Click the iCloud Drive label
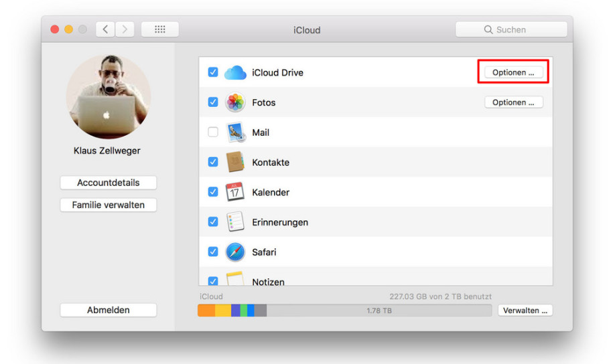Viewport: 613px width, 364px height. (x=277, y=73)
